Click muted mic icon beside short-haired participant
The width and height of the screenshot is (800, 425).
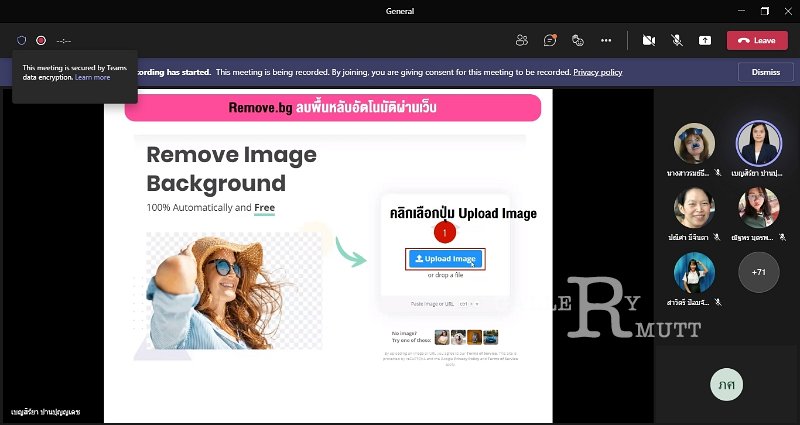(x=717, y=237)
